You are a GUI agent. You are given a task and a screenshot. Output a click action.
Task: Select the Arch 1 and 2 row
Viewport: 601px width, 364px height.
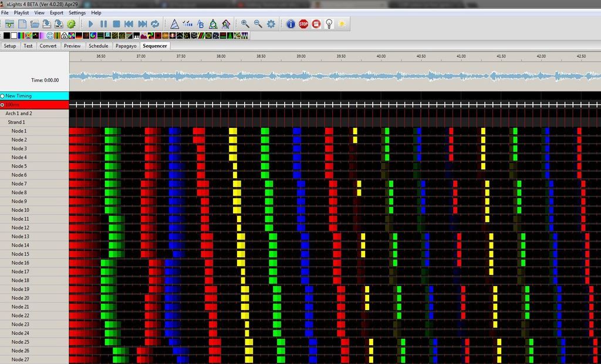pyautogui.click(x=35, y=114)
